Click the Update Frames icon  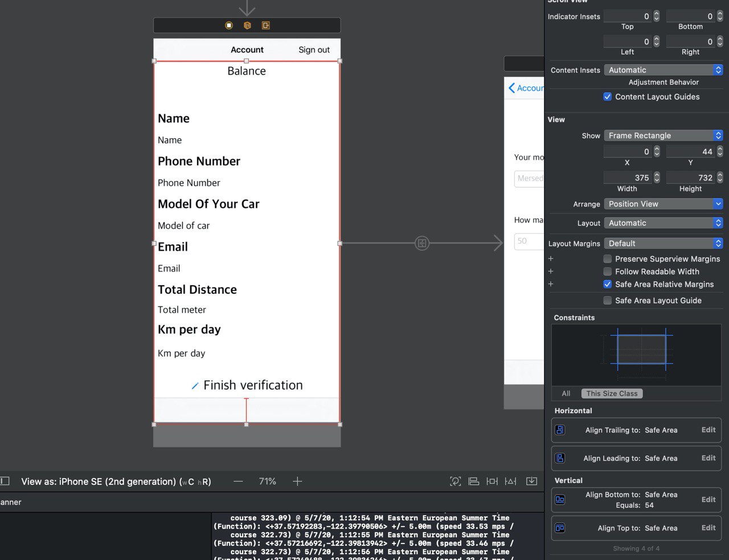click(455, 481)
